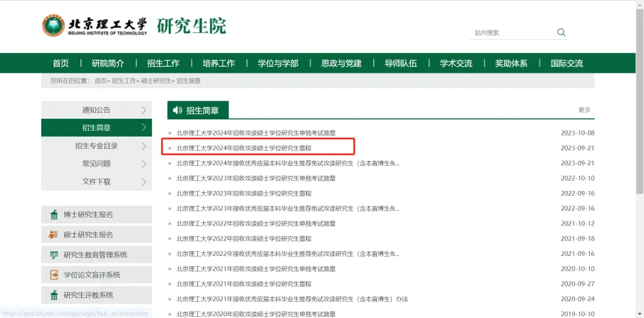This screenshot has height=318, width=644.
Task: Open 2023年接收优秀应届本科毕业生推荐免试 article
Action: [x=287, y=208]
